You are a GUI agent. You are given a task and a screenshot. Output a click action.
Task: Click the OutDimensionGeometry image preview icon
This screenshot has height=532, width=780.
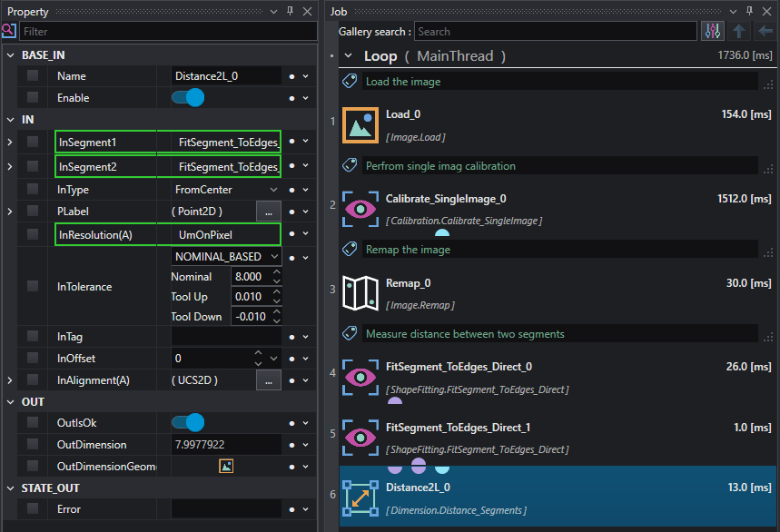(x=226, y=466)
